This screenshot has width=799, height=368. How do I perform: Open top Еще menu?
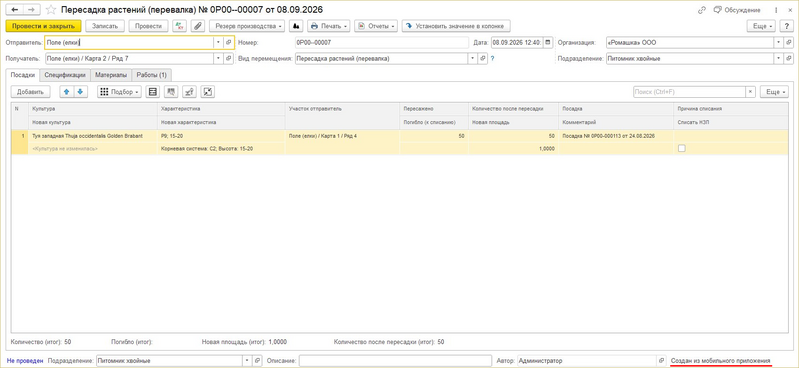pyautogui.click(x=761, y=25)
